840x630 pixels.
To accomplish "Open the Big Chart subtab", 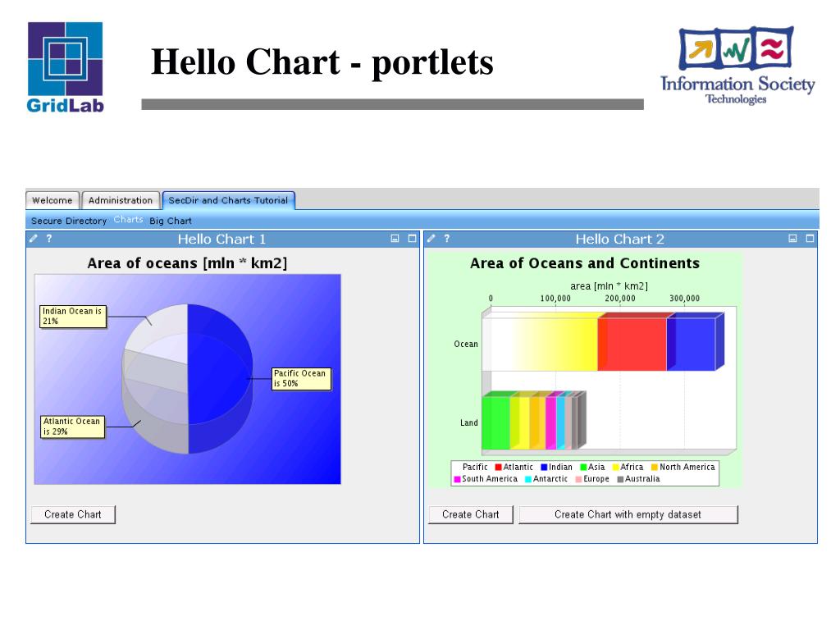I will (171, 221).
